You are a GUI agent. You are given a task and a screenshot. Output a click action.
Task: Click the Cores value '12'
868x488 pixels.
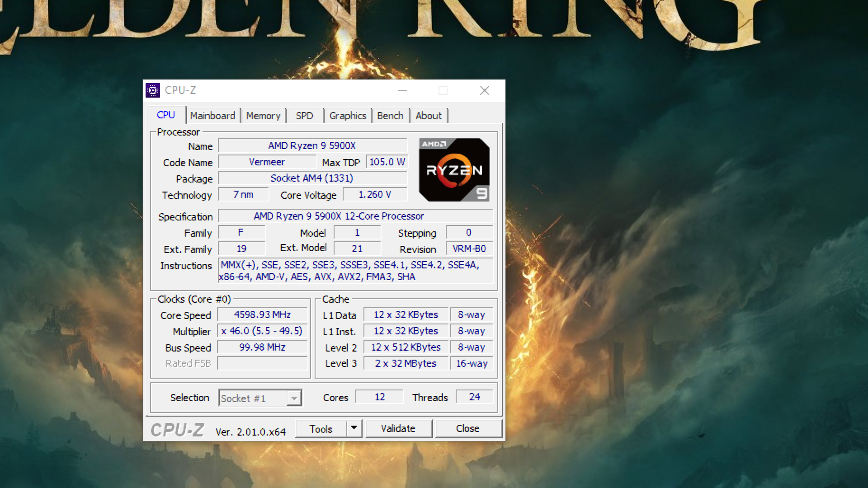(x=380, y=397)
